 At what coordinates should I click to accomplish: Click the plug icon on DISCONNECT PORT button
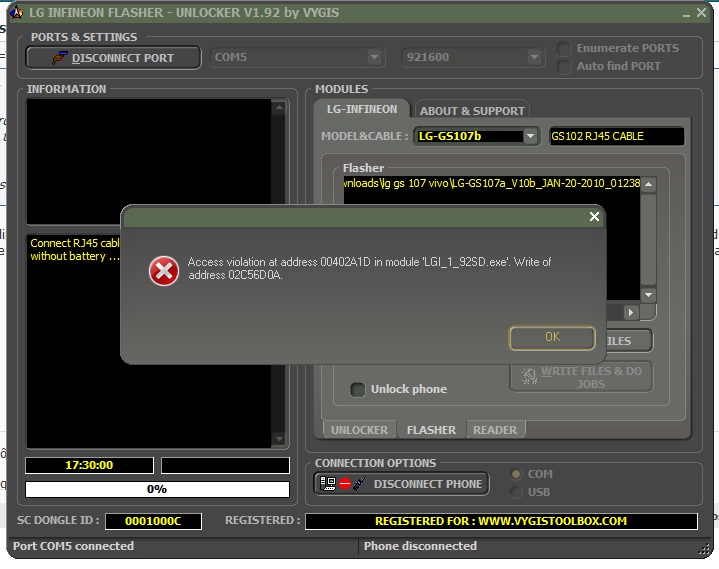(59, 58)
